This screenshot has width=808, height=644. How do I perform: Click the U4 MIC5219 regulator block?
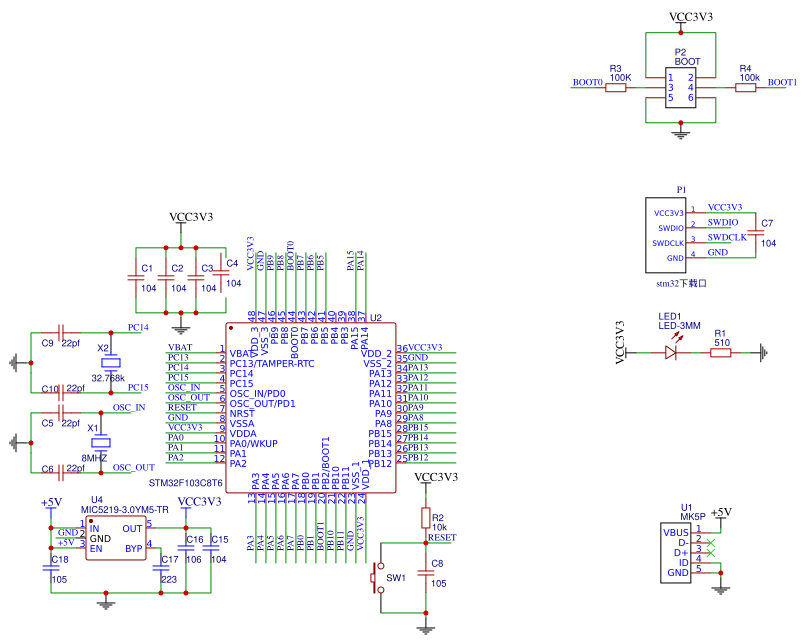116,538
